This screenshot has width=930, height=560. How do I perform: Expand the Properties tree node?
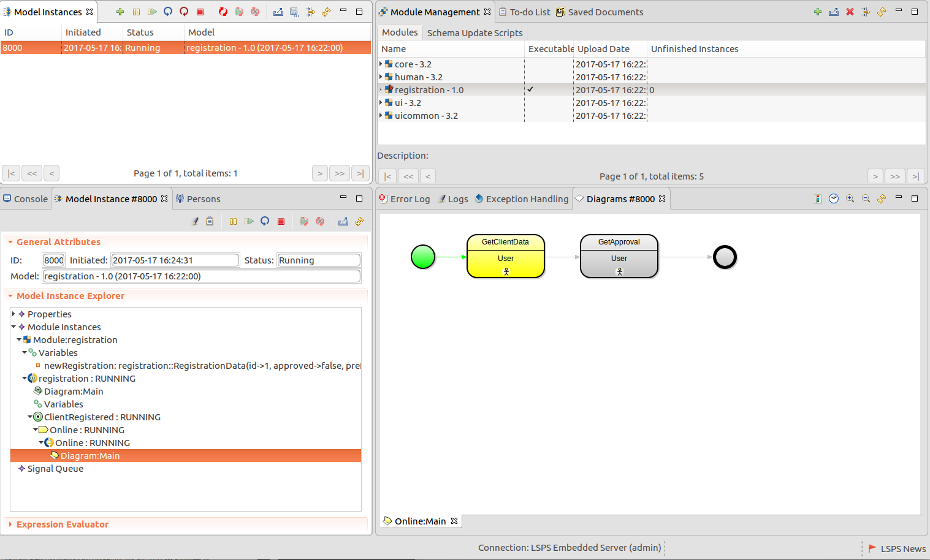[x=13, y=314]
